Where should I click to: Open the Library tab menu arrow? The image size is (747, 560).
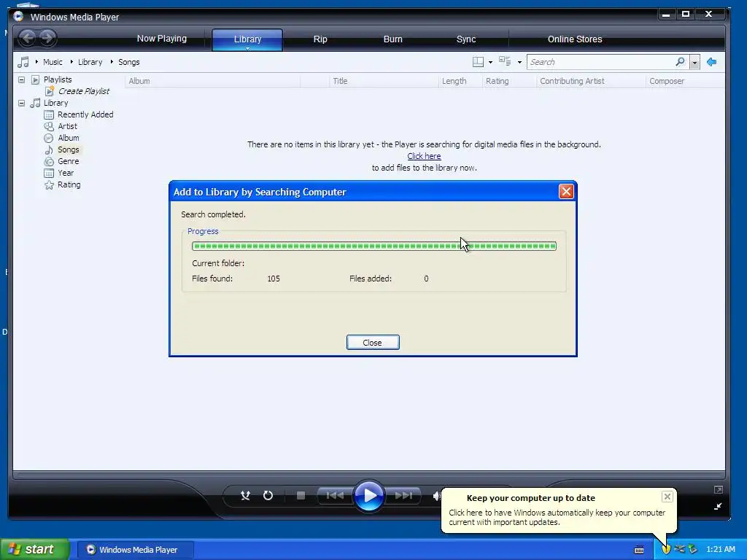click(247, 47)
